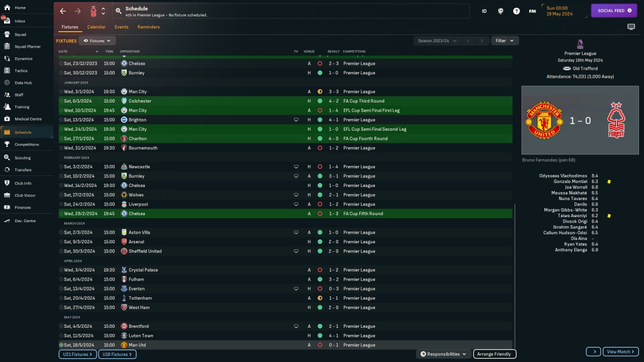
Task: Toggle the Chelsea FA Cup Fifth Round checkmark
Action: click(61, 214)
